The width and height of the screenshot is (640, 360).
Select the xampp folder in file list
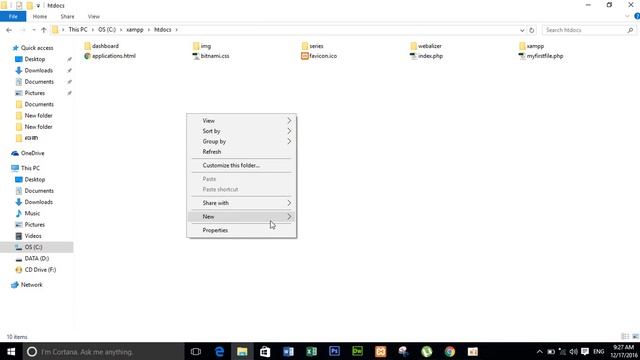click(x=531, y=46)
